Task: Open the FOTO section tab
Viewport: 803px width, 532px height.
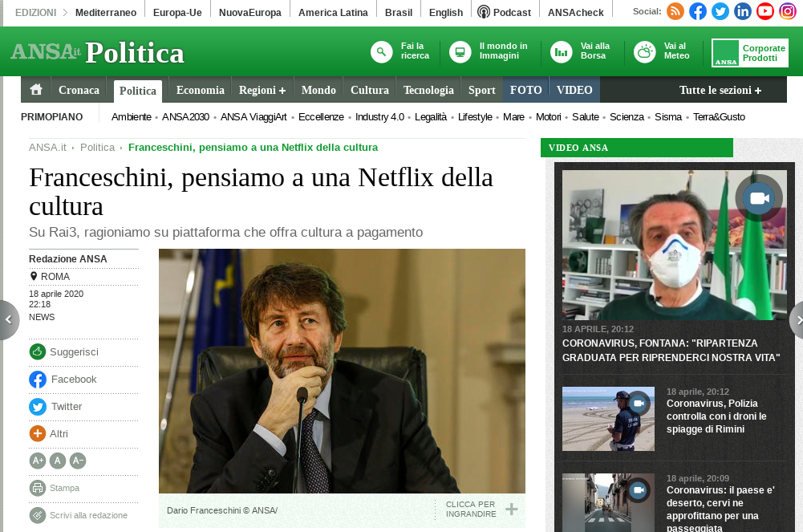Action: pyautogui.click(x=526, y=90)
